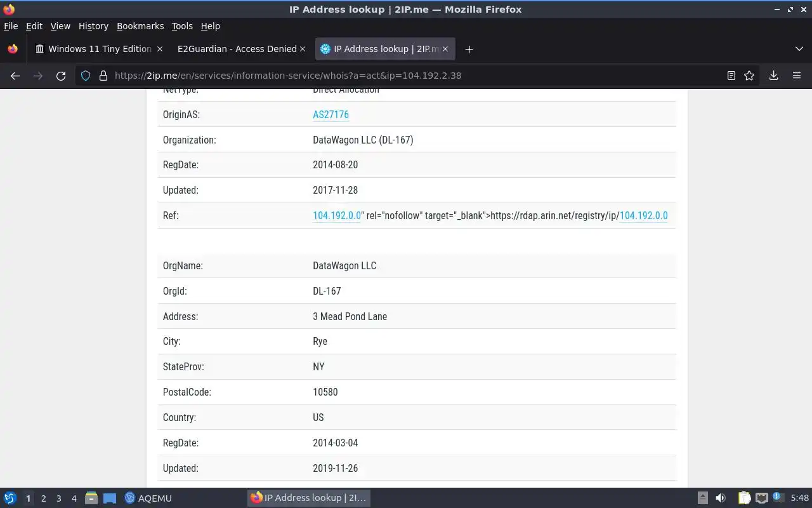Click the RegDate value 2014-03-04
Viewport: 812px width, 508px height.
[x=335, y=443]
